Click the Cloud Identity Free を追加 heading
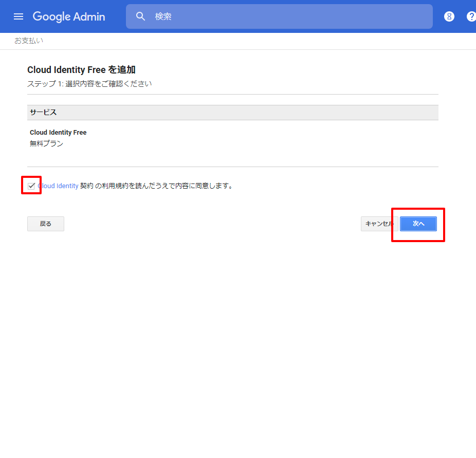This screenshot has width=476, height=458. click(x=81, y=70)
